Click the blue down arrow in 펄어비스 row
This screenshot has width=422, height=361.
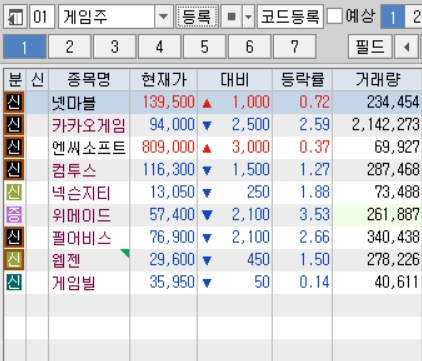[207, 238]
